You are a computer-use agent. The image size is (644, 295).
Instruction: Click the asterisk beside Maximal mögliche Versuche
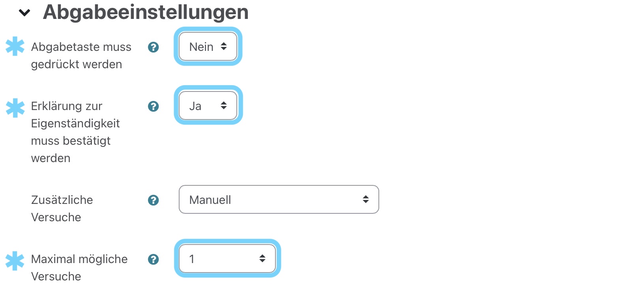15,260
